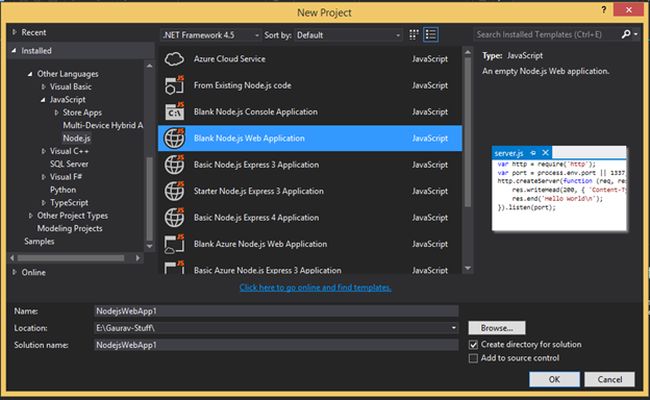The height and width of the screenshot is (400, 650).
Task: Focus the Search Installed Templates box
Action: click(x=546, y=34)
